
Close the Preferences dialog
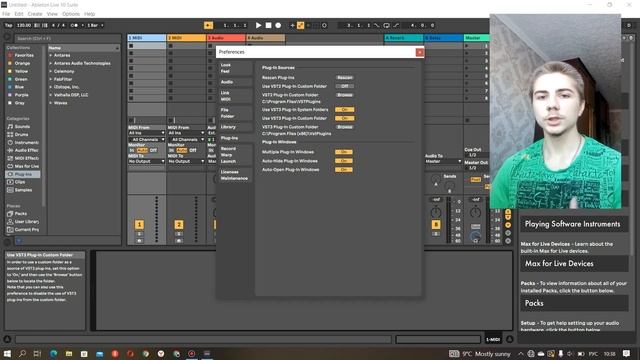tap(420, 52)
